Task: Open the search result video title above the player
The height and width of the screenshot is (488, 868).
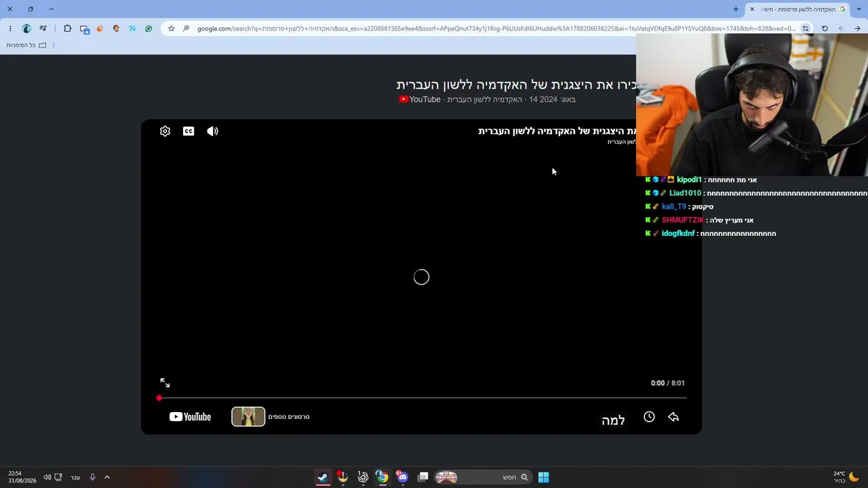Action: click(516, 85)
